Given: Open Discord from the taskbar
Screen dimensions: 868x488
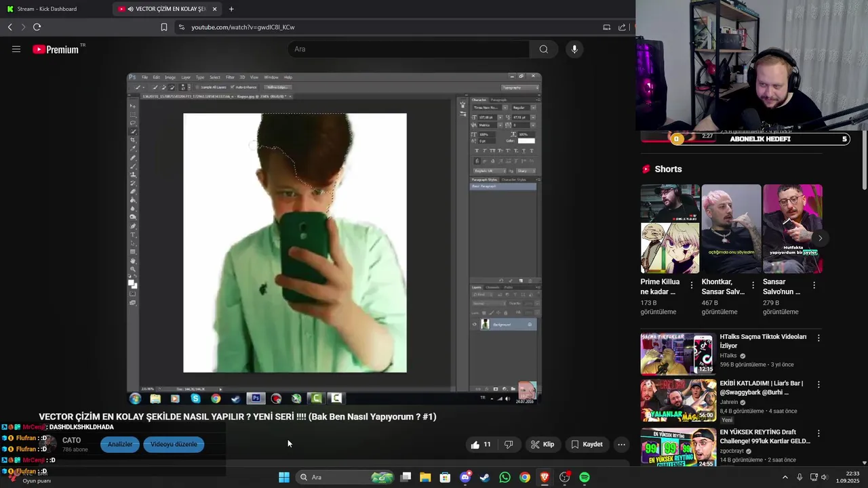Looking at the screenshot, I should tap(465, 477).
